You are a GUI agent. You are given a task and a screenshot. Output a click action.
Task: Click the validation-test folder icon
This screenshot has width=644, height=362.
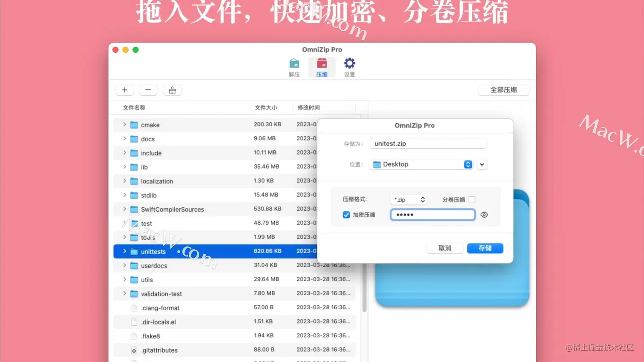click(134, 294)
